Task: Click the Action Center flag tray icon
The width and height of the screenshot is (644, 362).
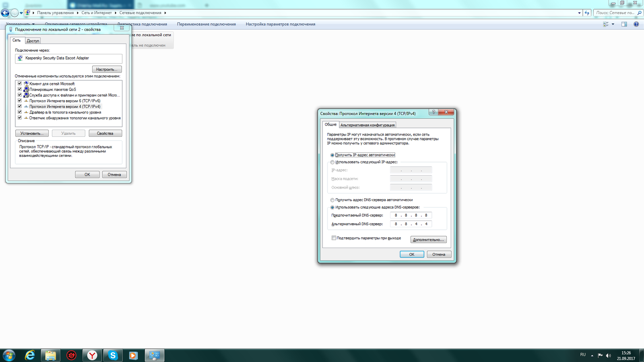Action: (600, 356)
